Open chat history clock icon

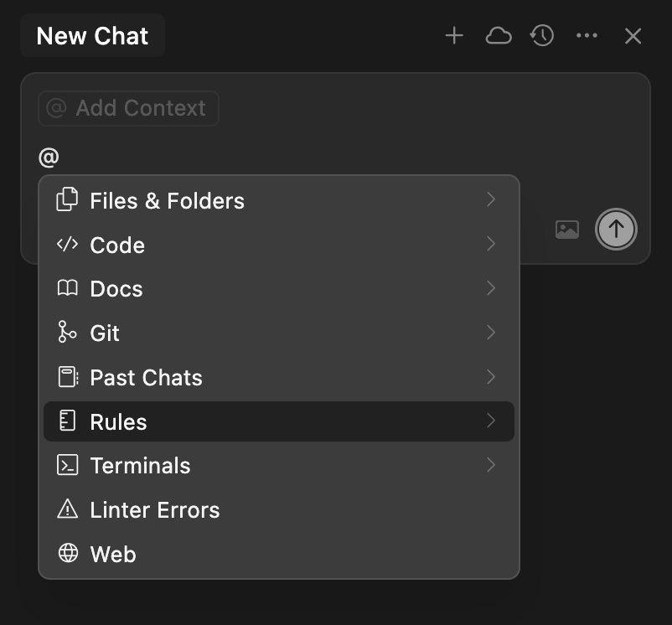542,36
